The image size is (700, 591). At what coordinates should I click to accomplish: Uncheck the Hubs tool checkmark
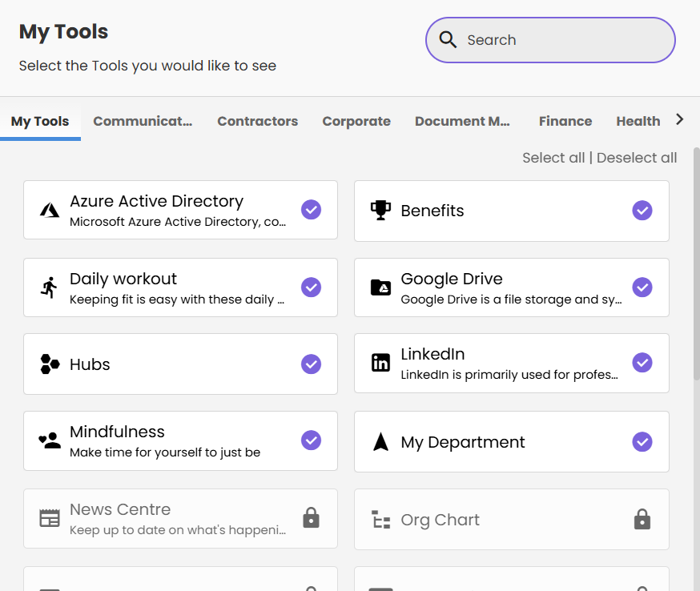coord(312,364)
